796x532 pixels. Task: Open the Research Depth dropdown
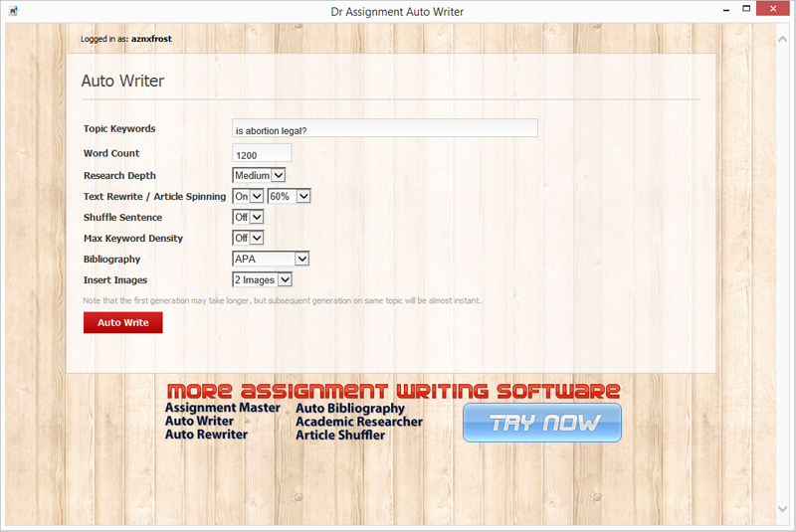coord(259,175)
